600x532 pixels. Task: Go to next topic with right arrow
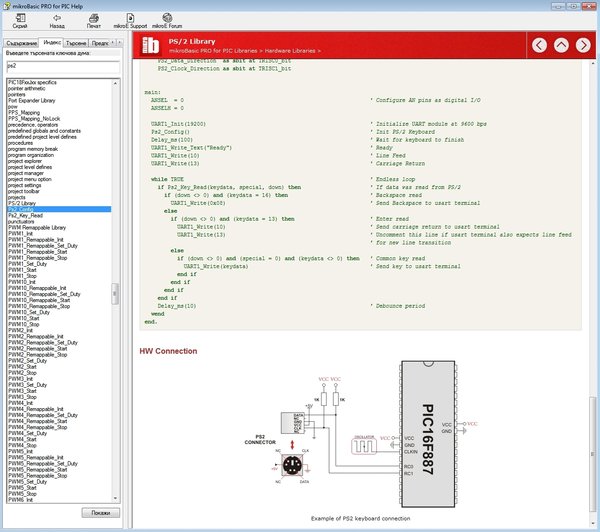583,45
